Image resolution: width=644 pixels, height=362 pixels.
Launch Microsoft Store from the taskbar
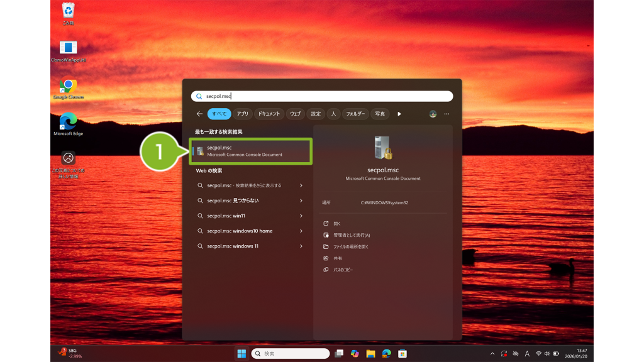point(402,354)
